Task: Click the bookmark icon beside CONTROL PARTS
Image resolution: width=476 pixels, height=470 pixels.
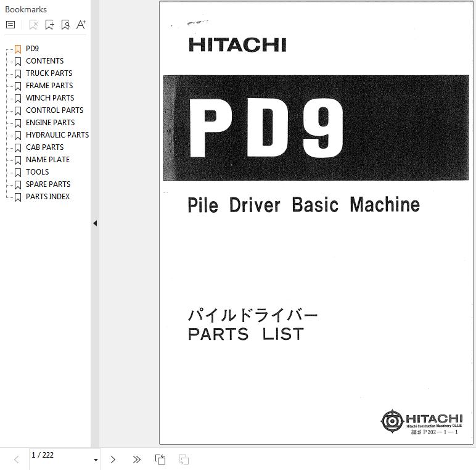Action: coord(18,111)
